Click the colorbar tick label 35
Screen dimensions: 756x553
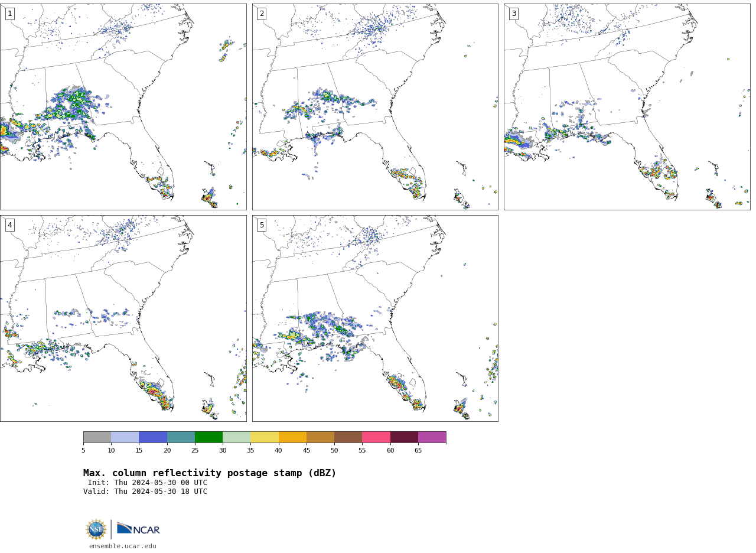coord(250,451)
